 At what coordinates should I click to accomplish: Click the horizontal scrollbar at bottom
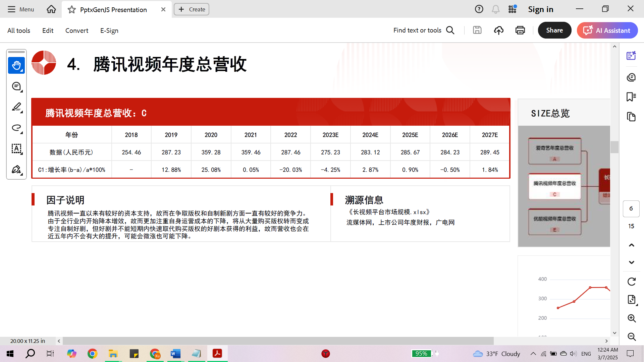pos(278,341)
